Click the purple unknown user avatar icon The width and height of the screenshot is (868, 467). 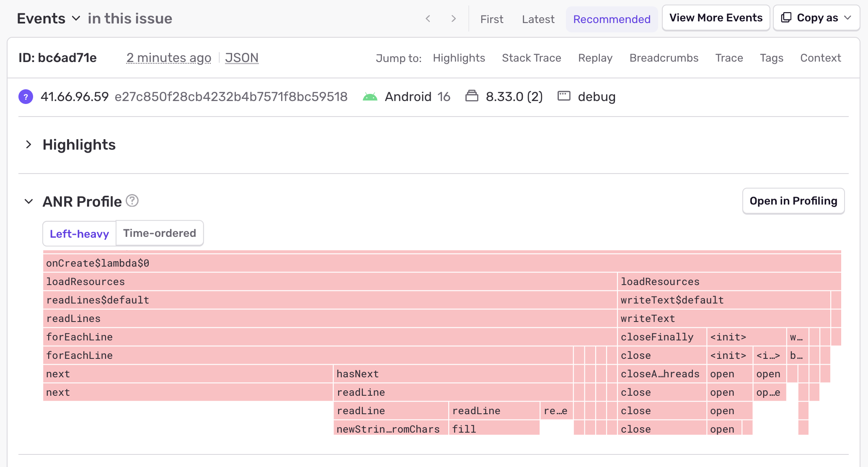click(26, 97)
